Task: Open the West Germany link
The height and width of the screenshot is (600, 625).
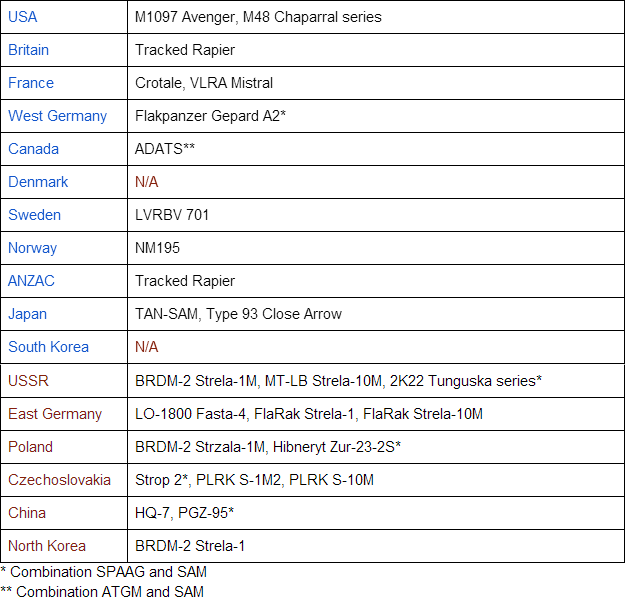Action: click(57, 116)
